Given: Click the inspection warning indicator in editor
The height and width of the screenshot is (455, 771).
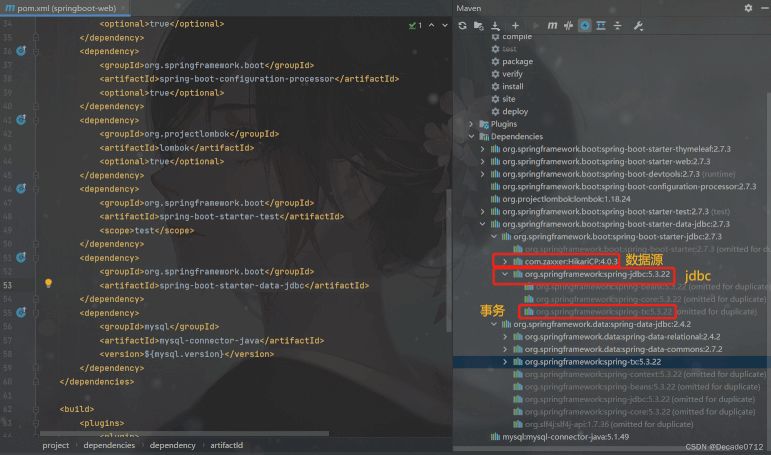Looking at the screenshot, I should 421,24.
